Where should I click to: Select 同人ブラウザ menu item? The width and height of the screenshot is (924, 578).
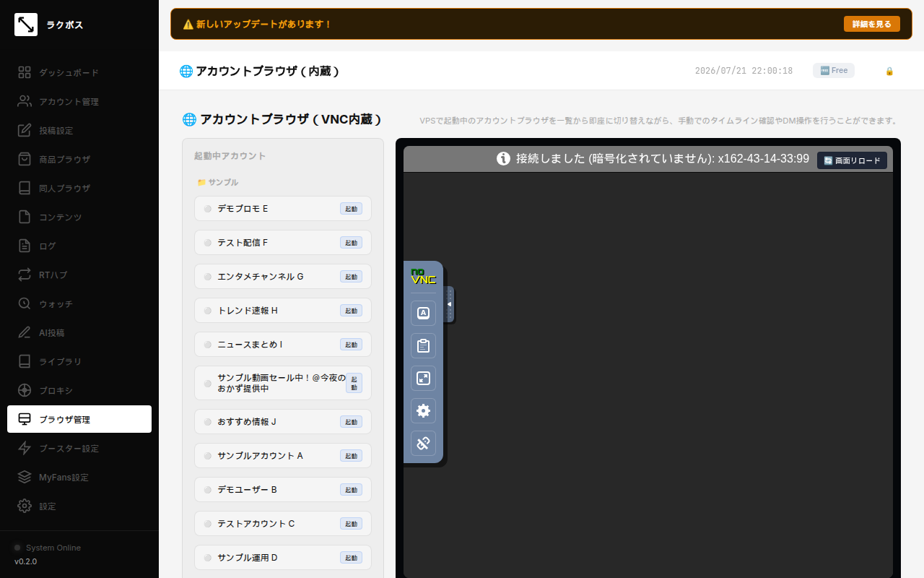pyautogui.click(x=79, y=188)
